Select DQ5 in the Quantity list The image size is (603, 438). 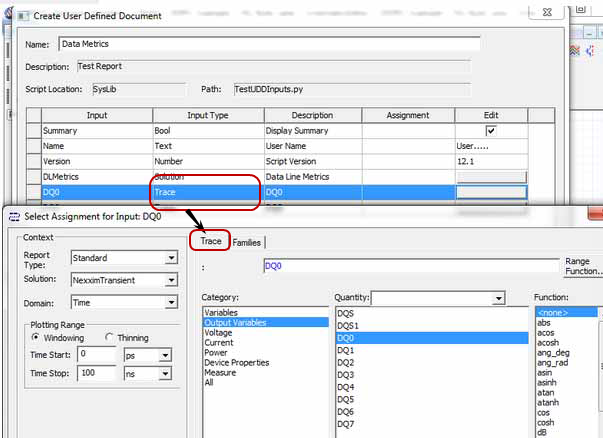tap(345, 400)
